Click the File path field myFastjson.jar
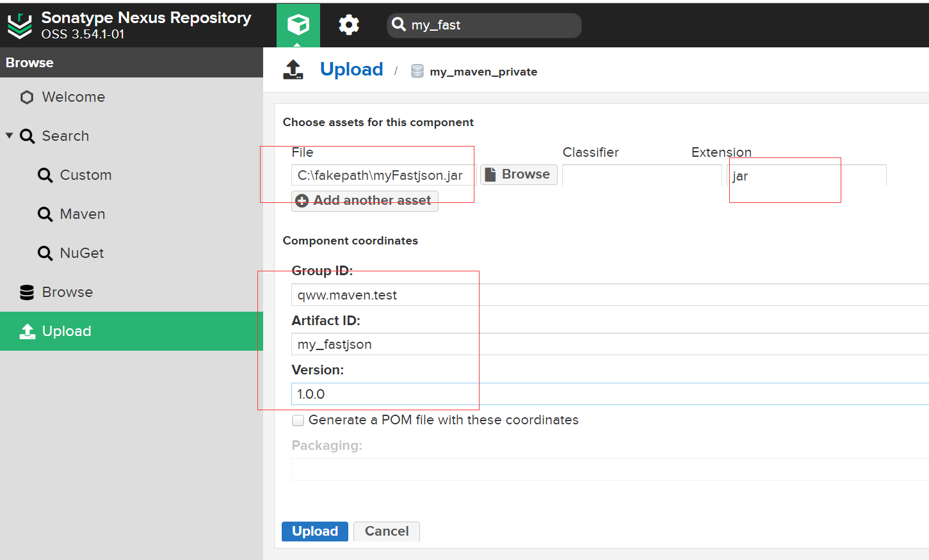This screenshot has width=929, height=560. 384,175
